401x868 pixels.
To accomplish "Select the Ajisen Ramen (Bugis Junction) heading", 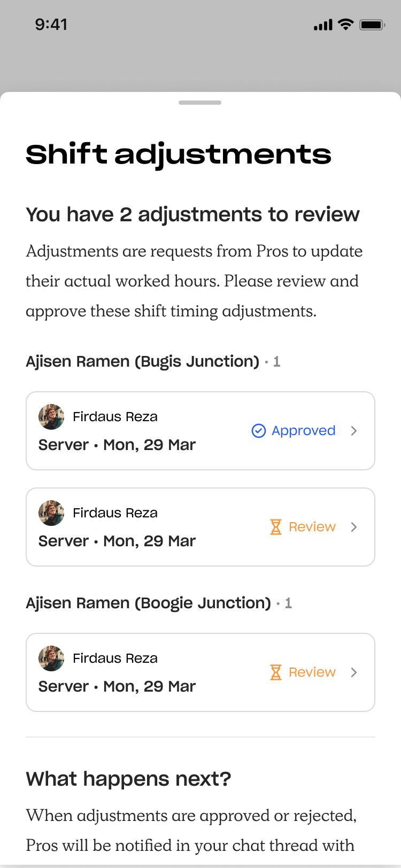I will pyautogui.click(x=143, y=362).
